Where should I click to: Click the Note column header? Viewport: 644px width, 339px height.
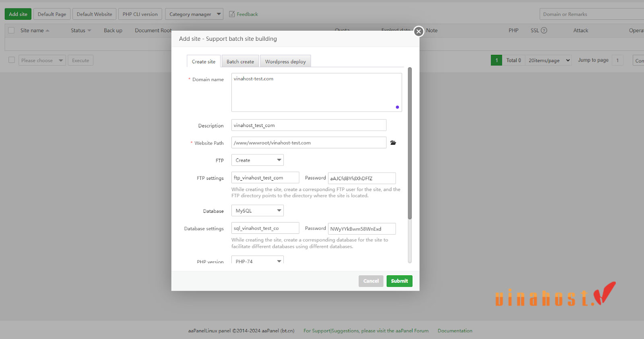[432, 30]
